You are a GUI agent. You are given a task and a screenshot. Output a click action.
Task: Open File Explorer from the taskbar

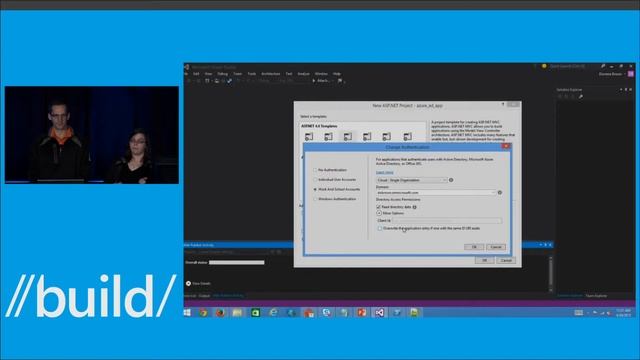coord(237,313)
